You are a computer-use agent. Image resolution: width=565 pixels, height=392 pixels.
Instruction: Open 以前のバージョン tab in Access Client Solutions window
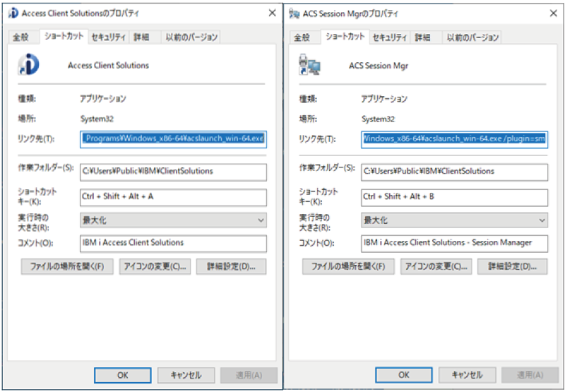pyautogui.click(x=191, y=37)
